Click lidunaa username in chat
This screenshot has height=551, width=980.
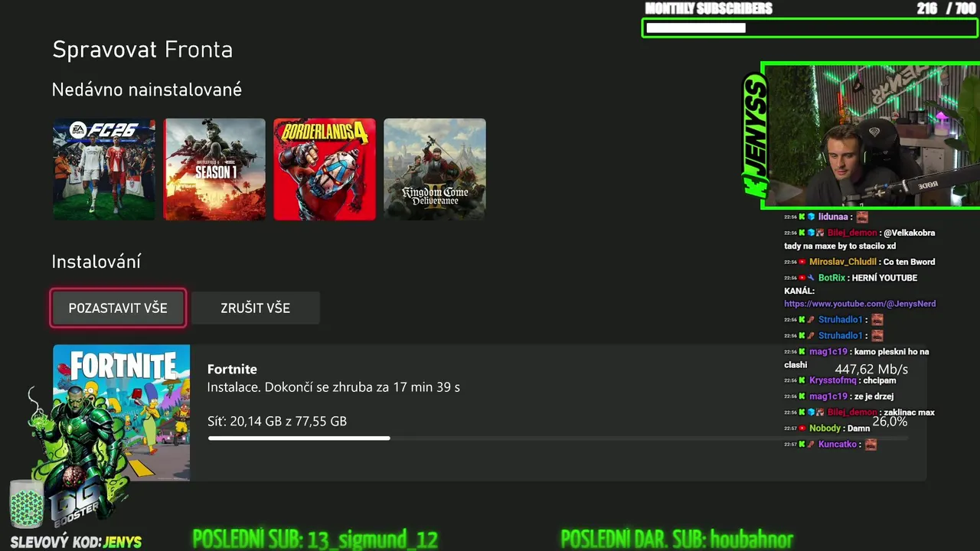pyautogui.click(x=833, y=217)
